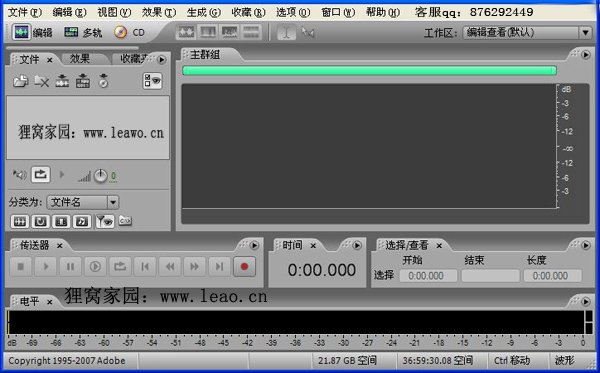Select the spectral pan display icon
600x373 pixels.
[229, 32]
